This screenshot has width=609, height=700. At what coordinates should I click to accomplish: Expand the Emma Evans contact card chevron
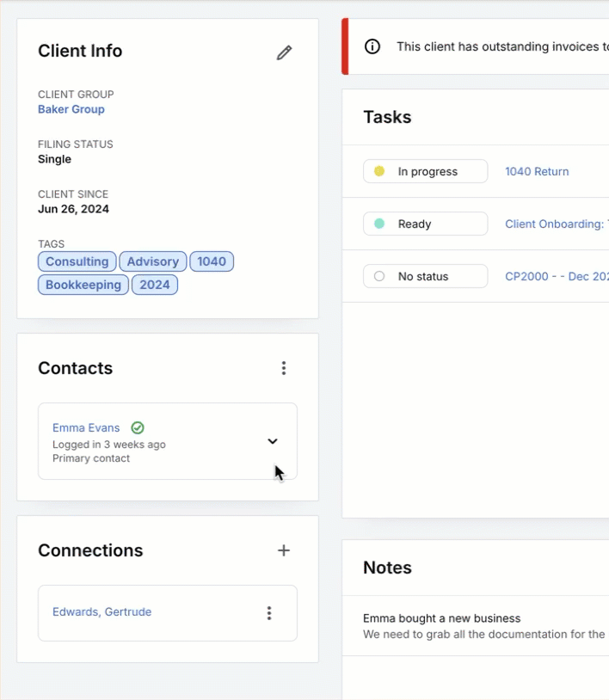(x=273, y=441)
